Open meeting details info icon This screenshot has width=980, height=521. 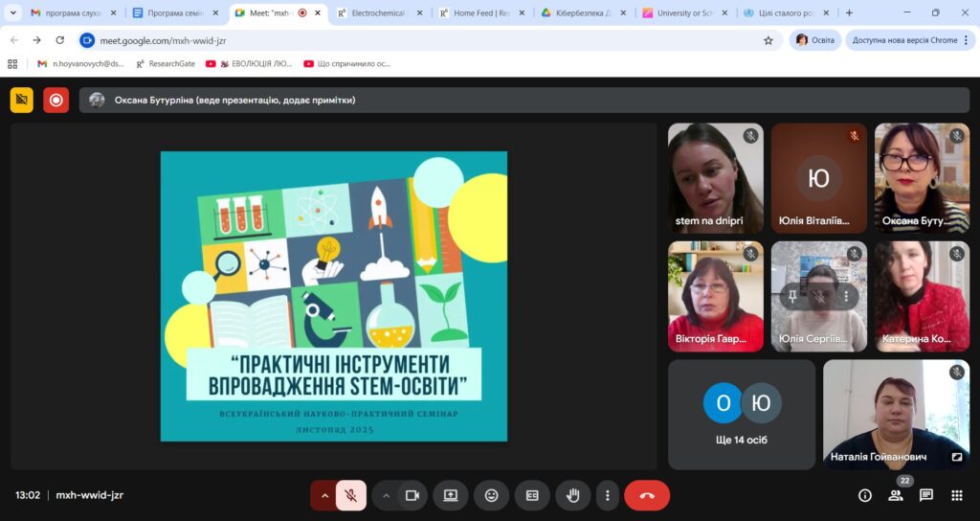coord(865,495)
